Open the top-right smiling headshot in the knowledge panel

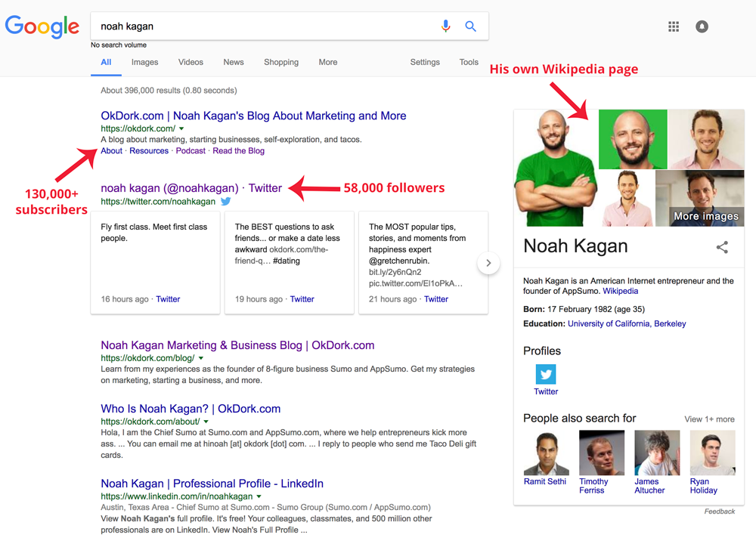tap(706, 139)
